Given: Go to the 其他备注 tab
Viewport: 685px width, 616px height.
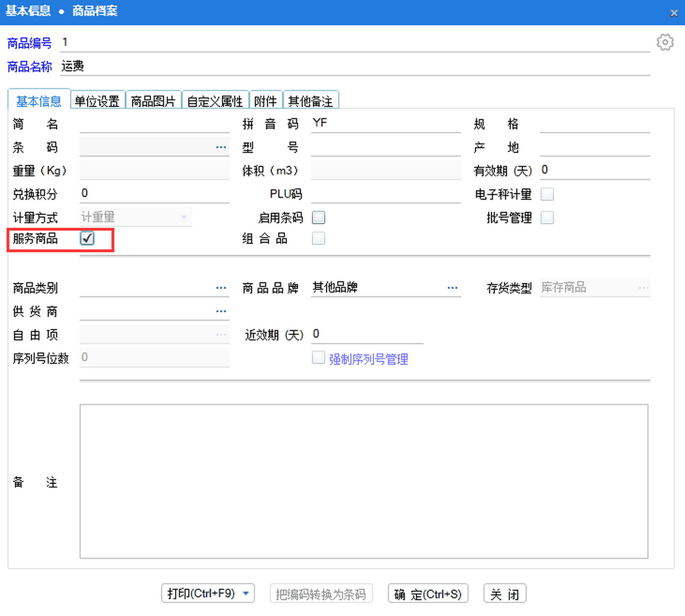Looking at the screenshot, I should pos(310,101).
